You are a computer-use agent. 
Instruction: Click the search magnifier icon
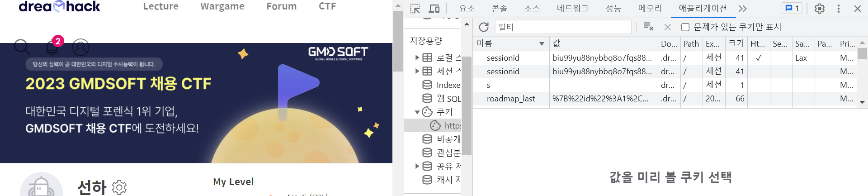[22, 47]
